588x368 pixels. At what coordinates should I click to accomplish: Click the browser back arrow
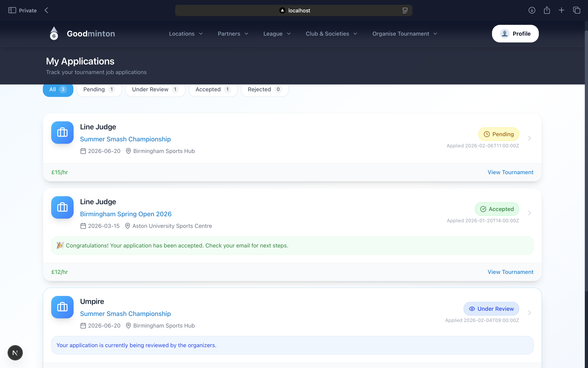tap(46, 10)
